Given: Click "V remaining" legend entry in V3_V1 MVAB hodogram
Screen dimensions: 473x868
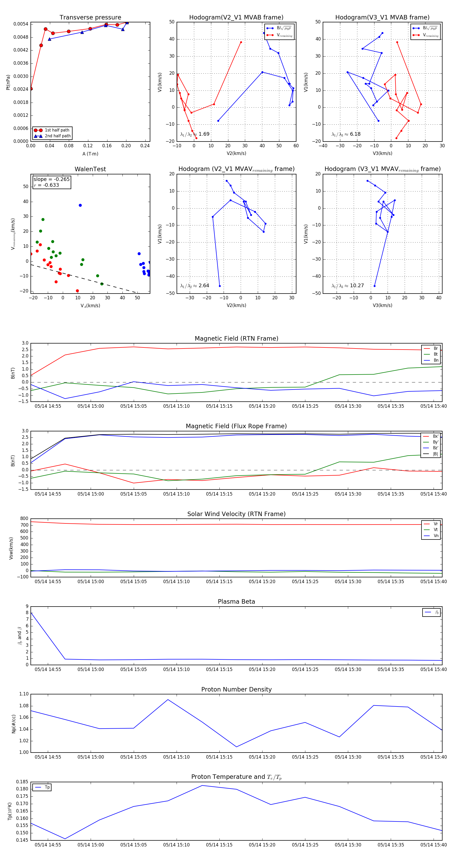Looking at the screenshot, I should 425,35.
